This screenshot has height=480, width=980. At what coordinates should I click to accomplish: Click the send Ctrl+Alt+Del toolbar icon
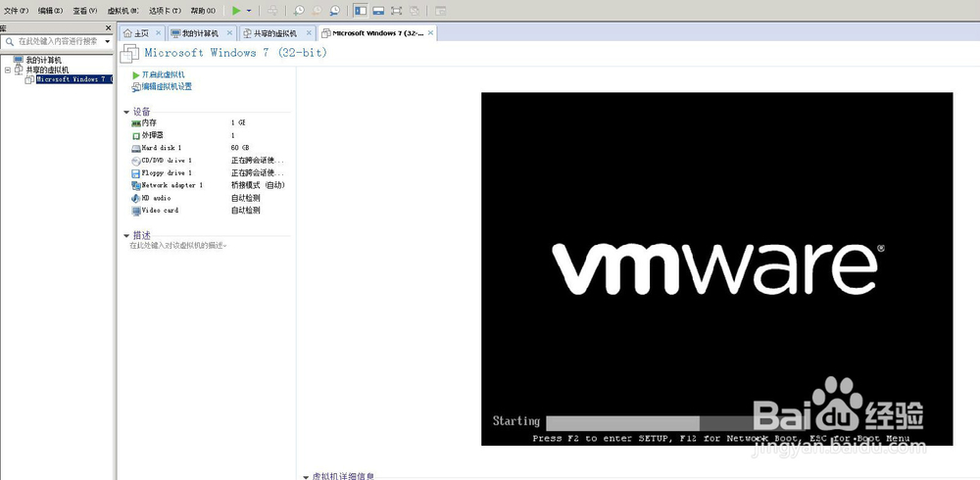[271, 11]
